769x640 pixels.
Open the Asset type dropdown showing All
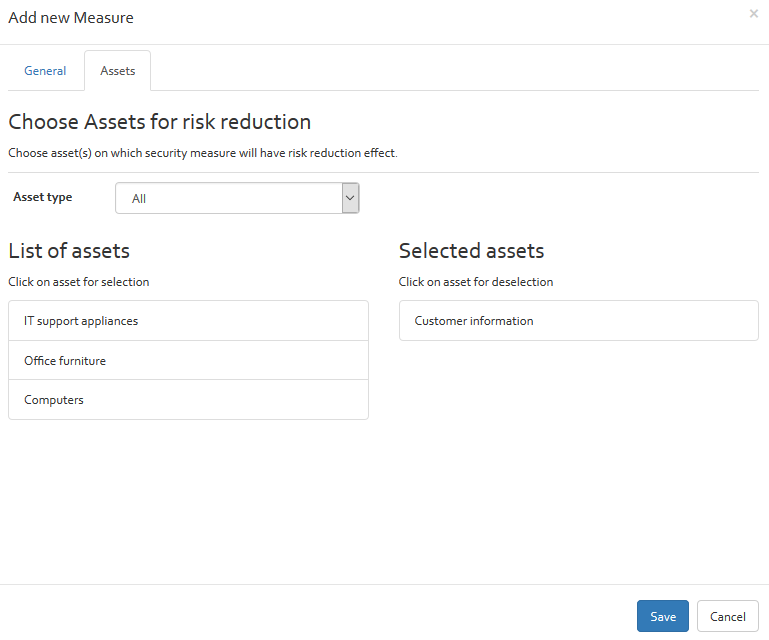[x=237, y=198]
